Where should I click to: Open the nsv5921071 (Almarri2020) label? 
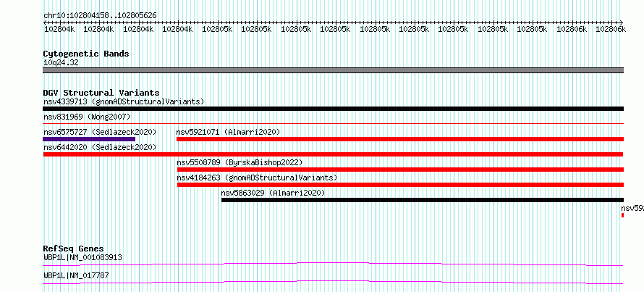pyautogui.click(x=228, y=132)
